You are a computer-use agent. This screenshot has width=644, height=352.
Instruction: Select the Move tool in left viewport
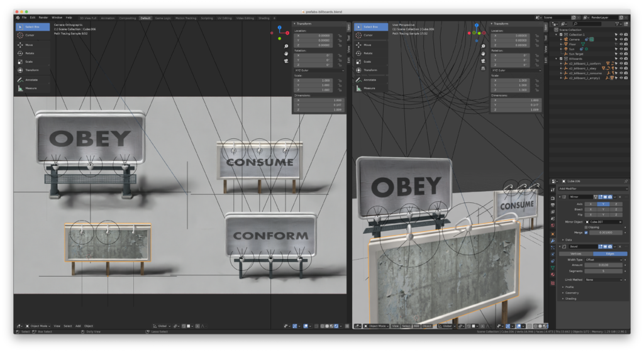(x=33, y=45)
